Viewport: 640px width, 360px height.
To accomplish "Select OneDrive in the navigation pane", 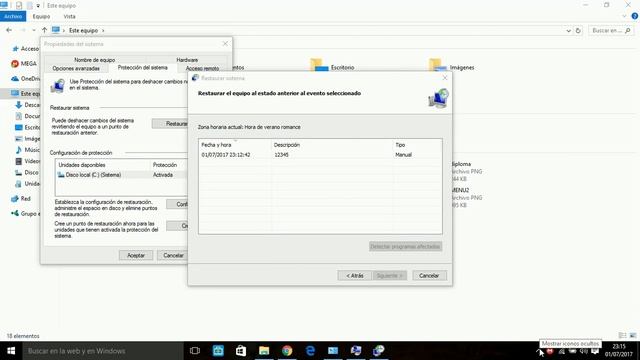I will [25, 78].
